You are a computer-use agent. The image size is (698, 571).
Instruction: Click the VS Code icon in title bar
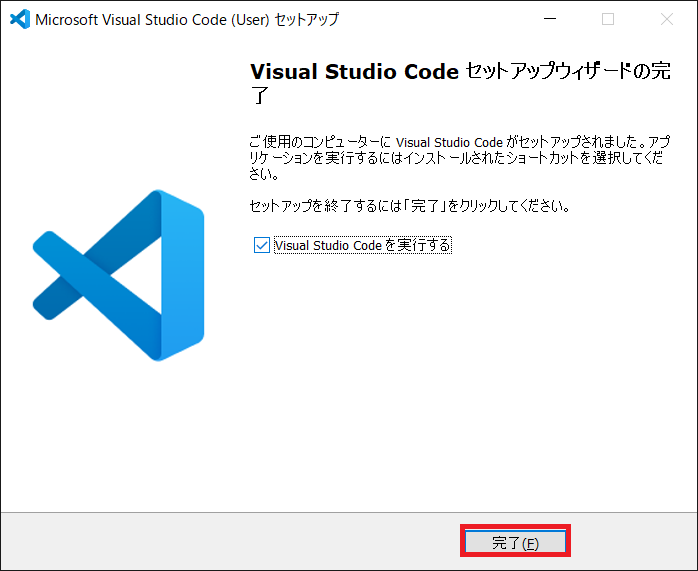click(20, 19)
